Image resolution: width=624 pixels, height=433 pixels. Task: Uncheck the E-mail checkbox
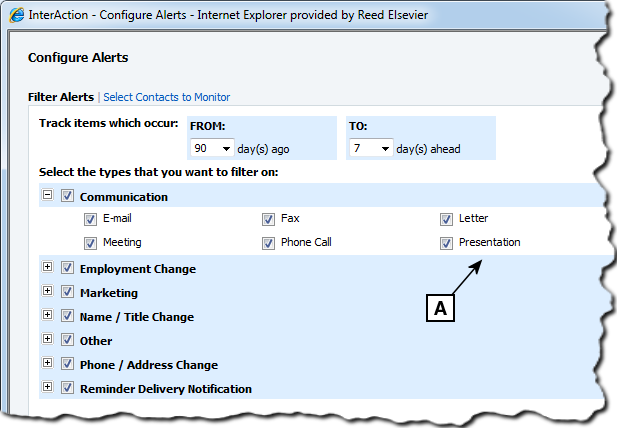tap(90, 219)
